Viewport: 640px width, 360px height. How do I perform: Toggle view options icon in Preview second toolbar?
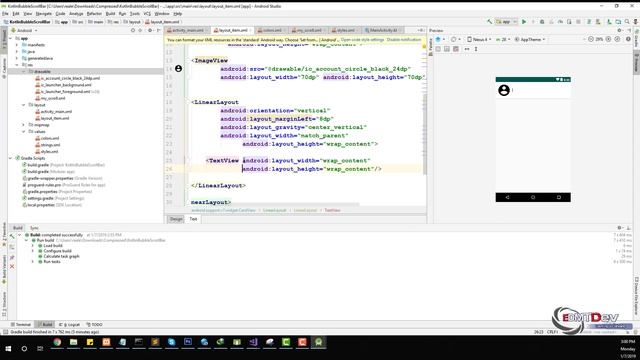(x=438, y=49)
